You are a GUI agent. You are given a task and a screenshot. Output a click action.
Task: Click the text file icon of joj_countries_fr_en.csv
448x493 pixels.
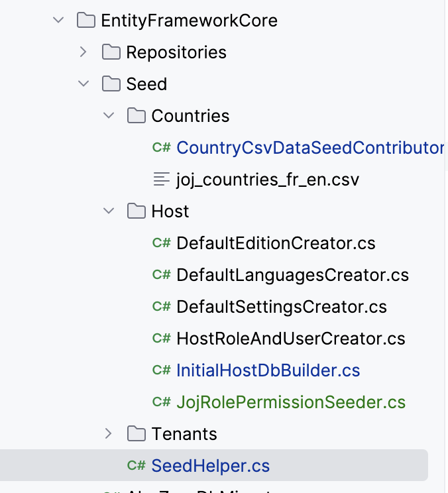(x=161, y=180)
